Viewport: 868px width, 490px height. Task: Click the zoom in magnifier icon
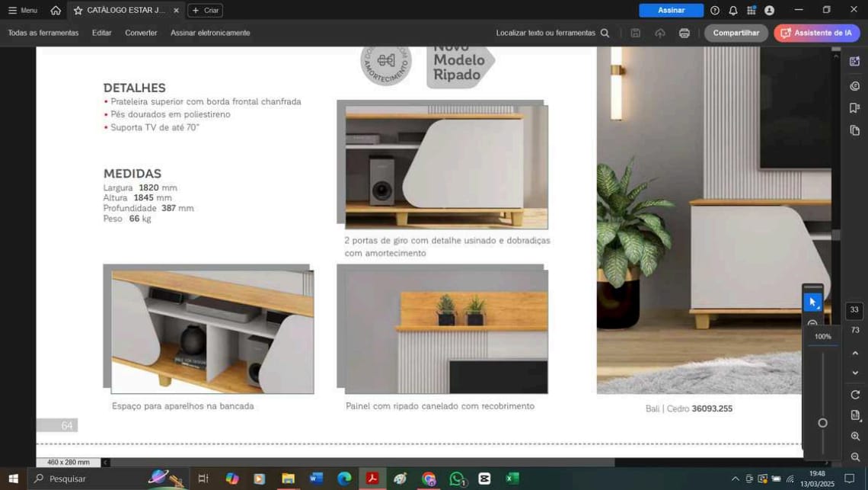tap(855, 437)
